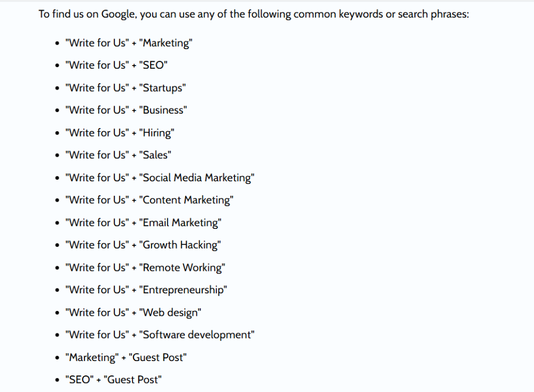Click the "Marketing" + "Guest Post" phrase
This screenshot has height=392, width=534.
[126, 357]
